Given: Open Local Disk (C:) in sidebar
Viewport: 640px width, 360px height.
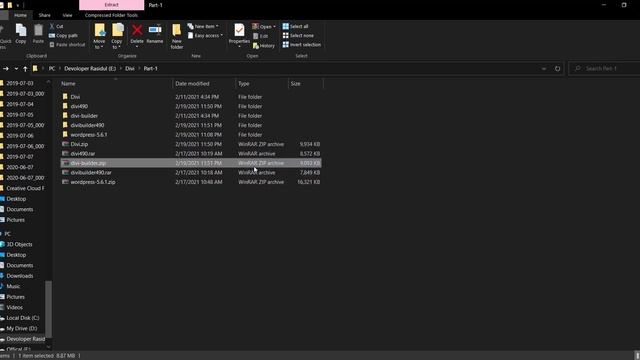Looking at the screenshot, I should point(22,318).
